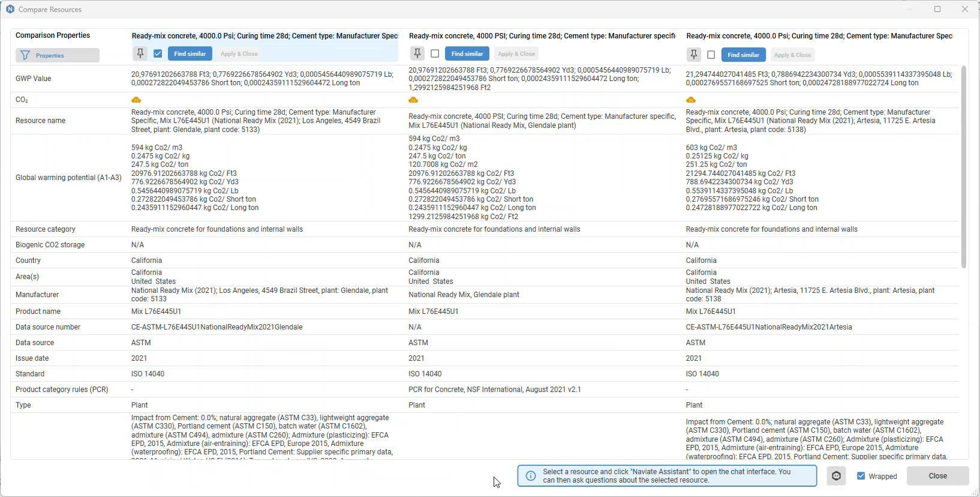Click the CO₂ cloud icon in the Brazil Street column
Image resolution: width=980 pixels, height=497 pixels.
(x=136, y=100)
